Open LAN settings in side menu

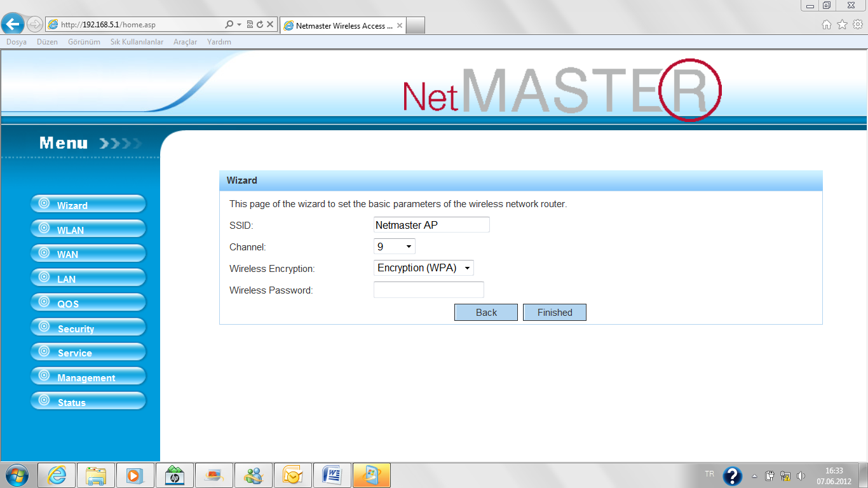[x=88, y=278]
